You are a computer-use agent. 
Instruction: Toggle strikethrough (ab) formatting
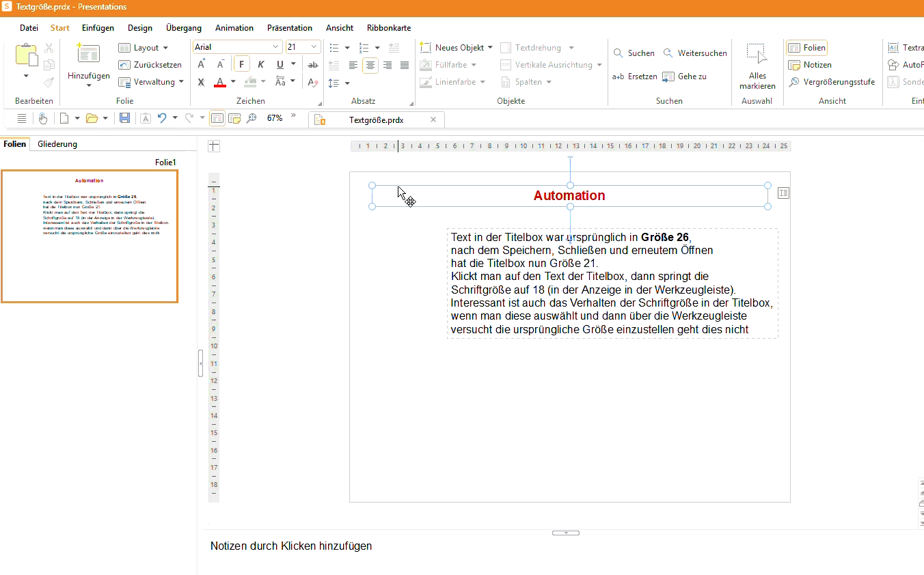pyautogui.click(x=313, y=64)
